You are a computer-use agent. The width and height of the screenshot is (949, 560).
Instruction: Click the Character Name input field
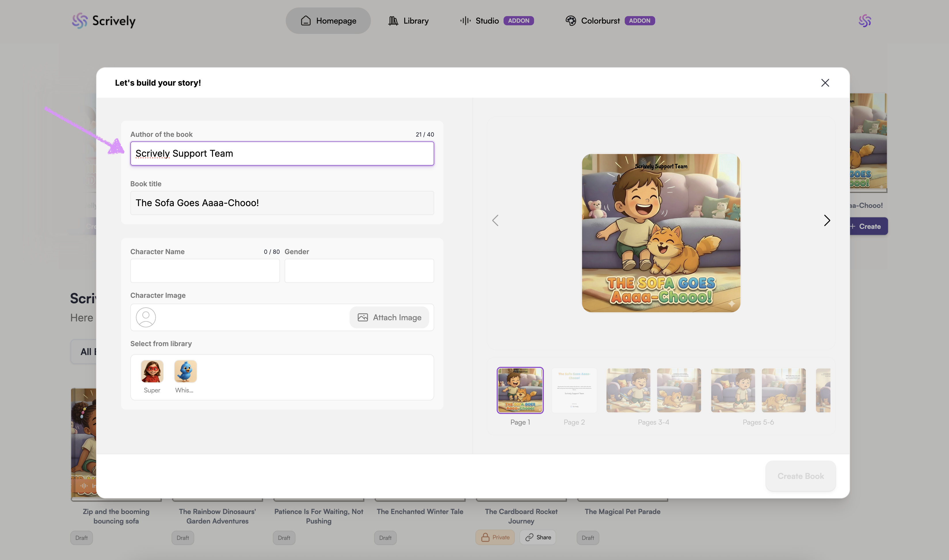click(x=205, y=271)
